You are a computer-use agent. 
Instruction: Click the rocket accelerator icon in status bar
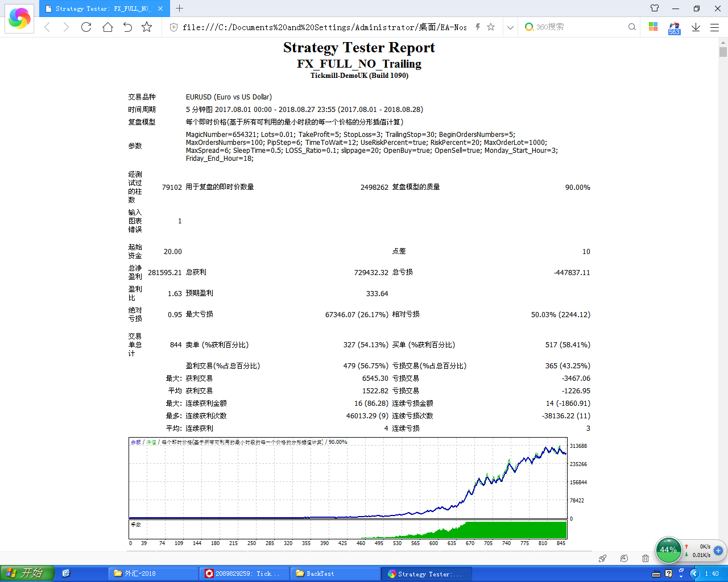tap(602, 558)
